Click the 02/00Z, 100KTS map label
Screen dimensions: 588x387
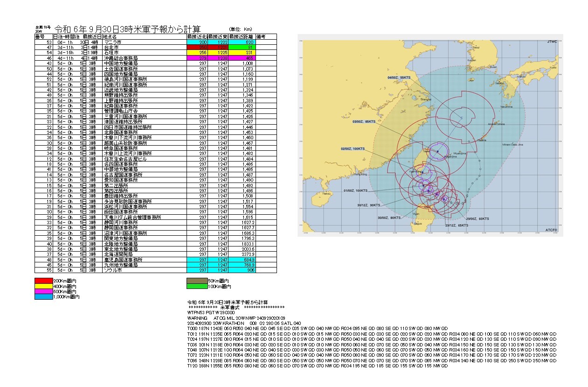pos(353,149)
